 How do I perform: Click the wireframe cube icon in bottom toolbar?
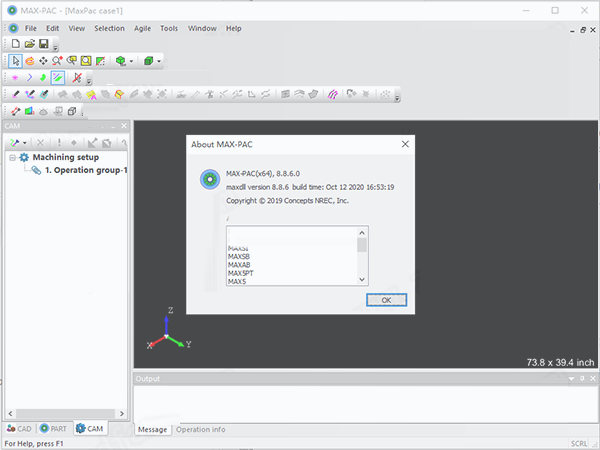click(72, 111)
